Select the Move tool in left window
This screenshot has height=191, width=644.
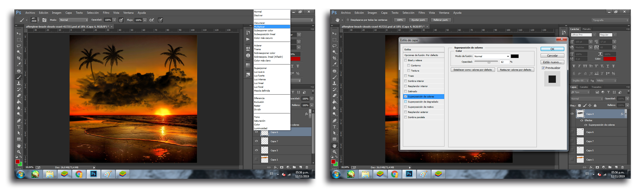tap(19, 34)
